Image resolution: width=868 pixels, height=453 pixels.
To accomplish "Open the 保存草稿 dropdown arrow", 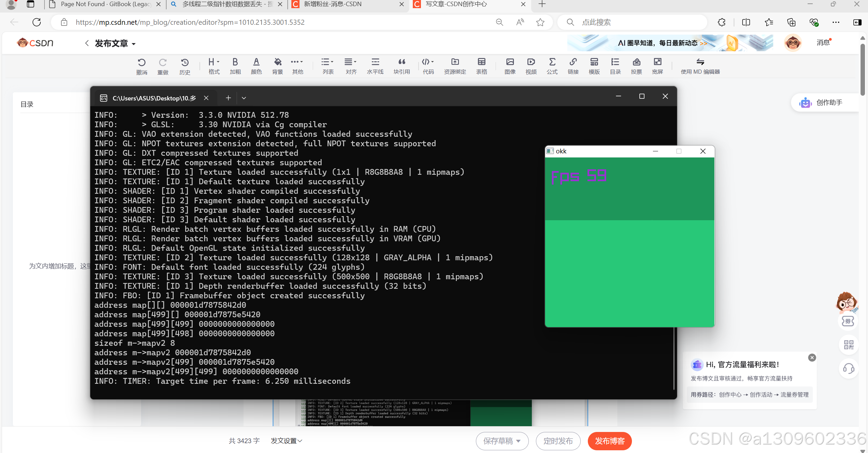I will coord(518,441).
